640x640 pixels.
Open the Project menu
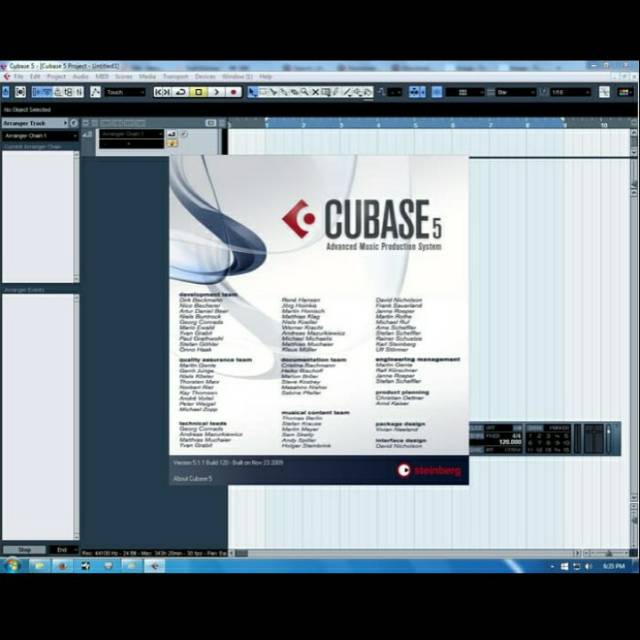(x=56, y=76)
